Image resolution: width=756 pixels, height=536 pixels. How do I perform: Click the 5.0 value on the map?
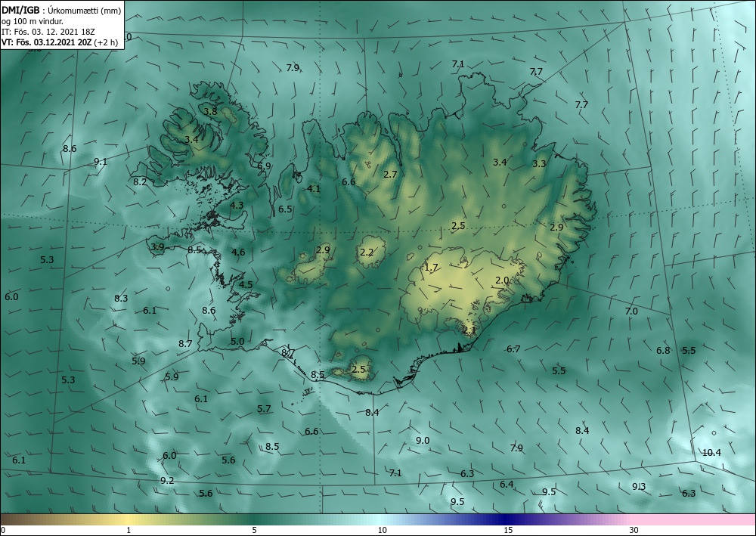[237, 341]
